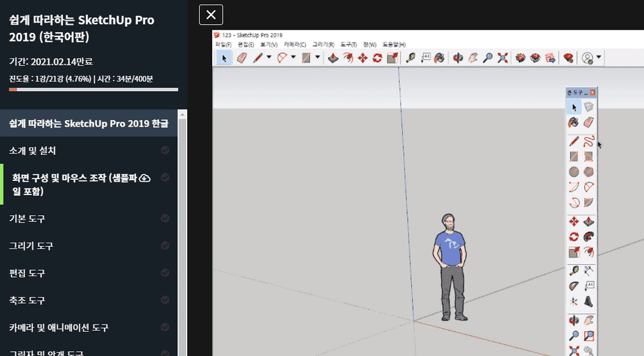
Task: Open the 도구(T) menu
Action: (x=348, y=44)
